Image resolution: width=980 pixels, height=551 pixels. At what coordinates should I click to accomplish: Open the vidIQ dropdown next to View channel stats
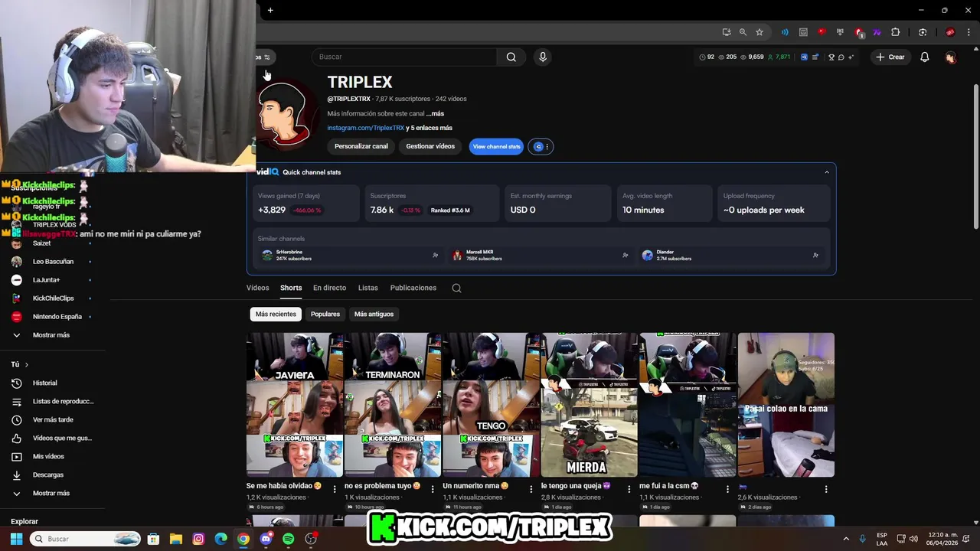tap(541, 146)
